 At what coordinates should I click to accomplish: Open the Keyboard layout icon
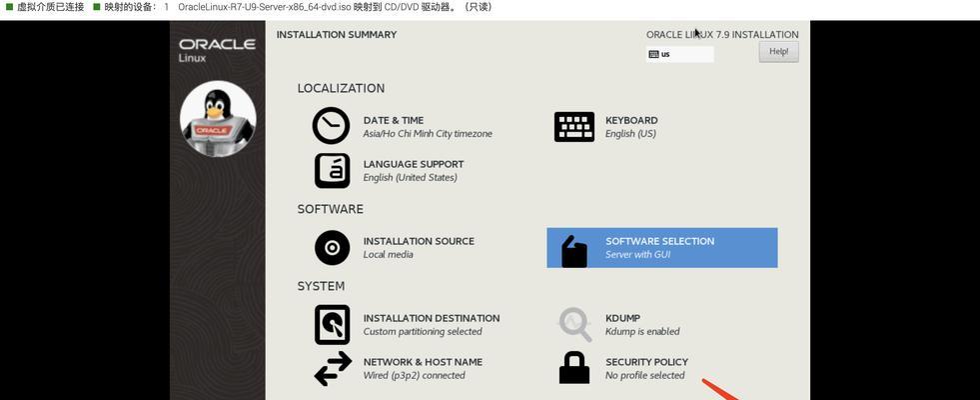coord(573,127)
